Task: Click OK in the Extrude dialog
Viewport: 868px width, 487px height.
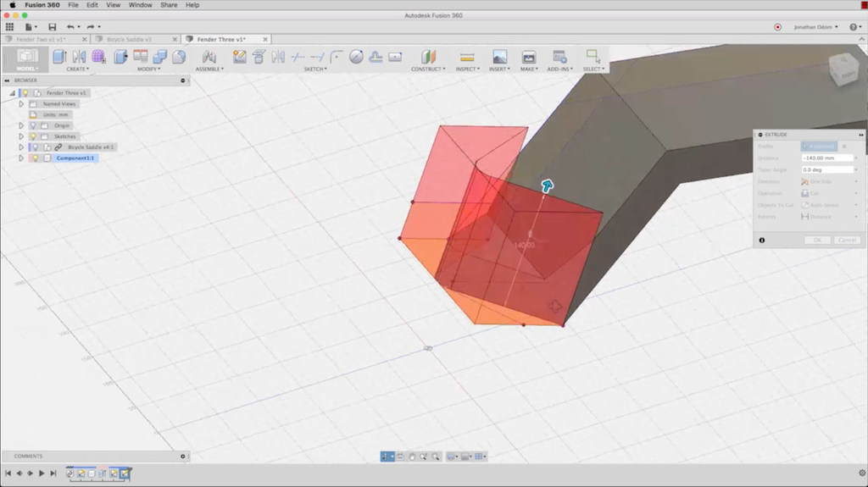Action: pos(817,241)
